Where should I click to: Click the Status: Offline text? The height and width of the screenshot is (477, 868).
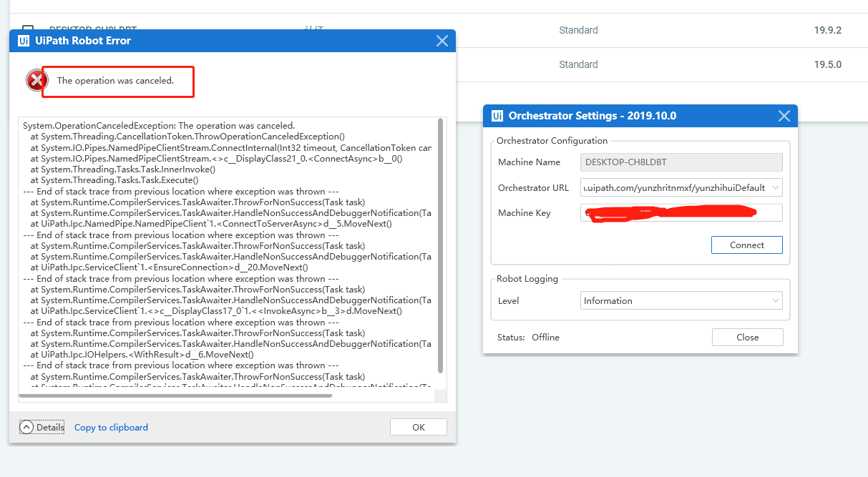528,337
